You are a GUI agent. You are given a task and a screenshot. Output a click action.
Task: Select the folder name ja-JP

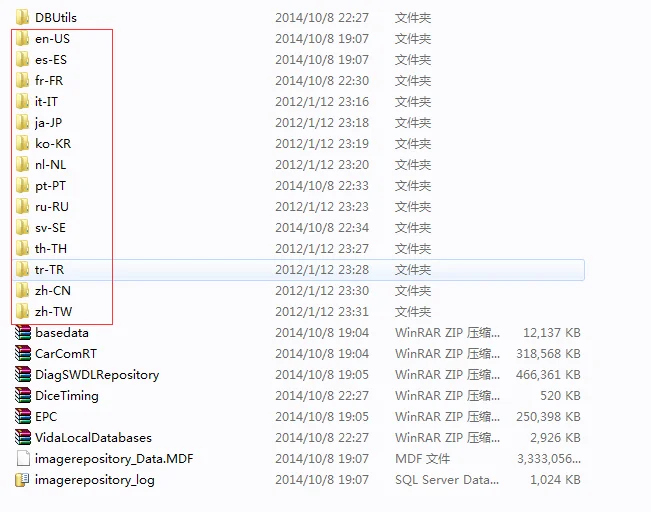pyautogui.click(x=49, y=123)
